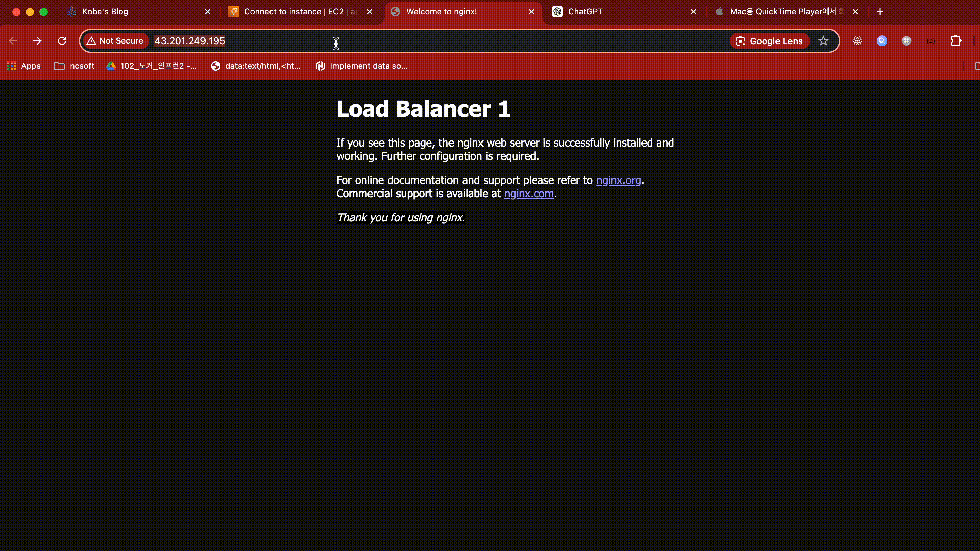Viewport: 980px width, 551px height.
Task: Open the ncsoft bookmarks folder
Action: 74,66
